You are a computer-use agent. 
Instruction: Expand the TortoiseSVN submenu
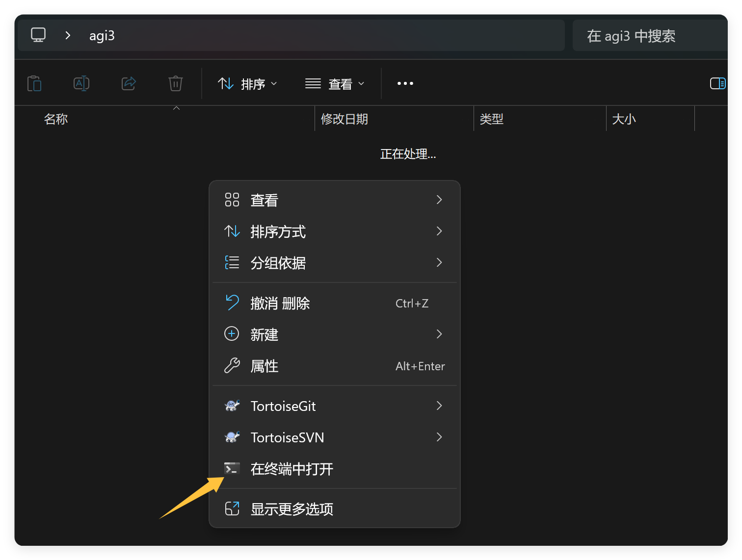pyautogui.click(x=334, y=437)
